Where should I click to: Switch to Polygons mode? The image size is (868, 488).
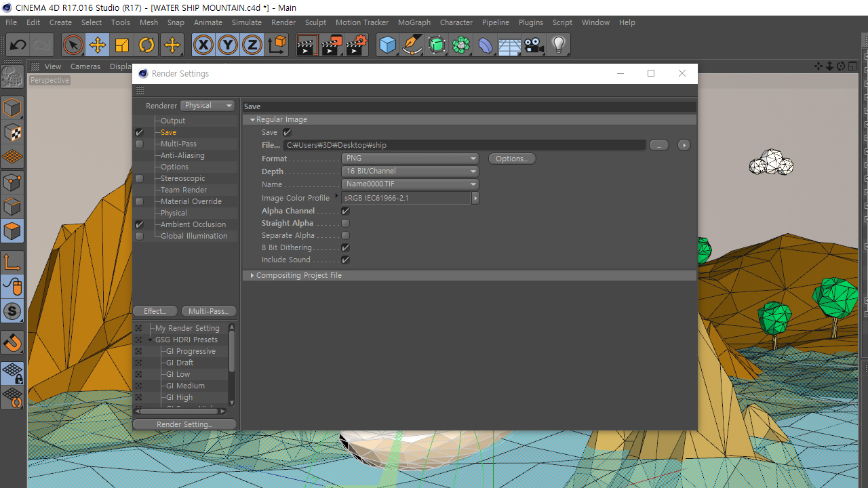coord(12,231)
